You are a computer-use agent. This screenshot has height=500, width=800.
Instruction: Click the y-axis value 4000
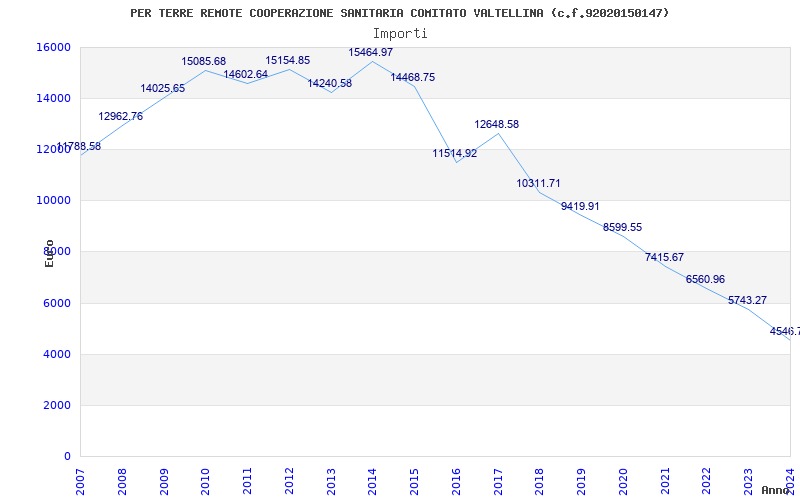pos(57,354)
